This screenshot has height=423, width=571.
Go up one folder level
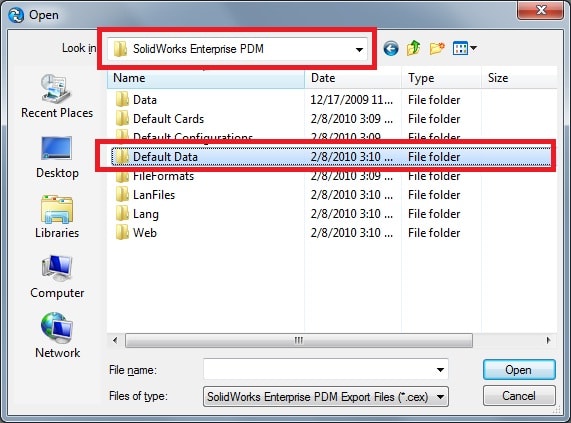click(x=414, y=48)
